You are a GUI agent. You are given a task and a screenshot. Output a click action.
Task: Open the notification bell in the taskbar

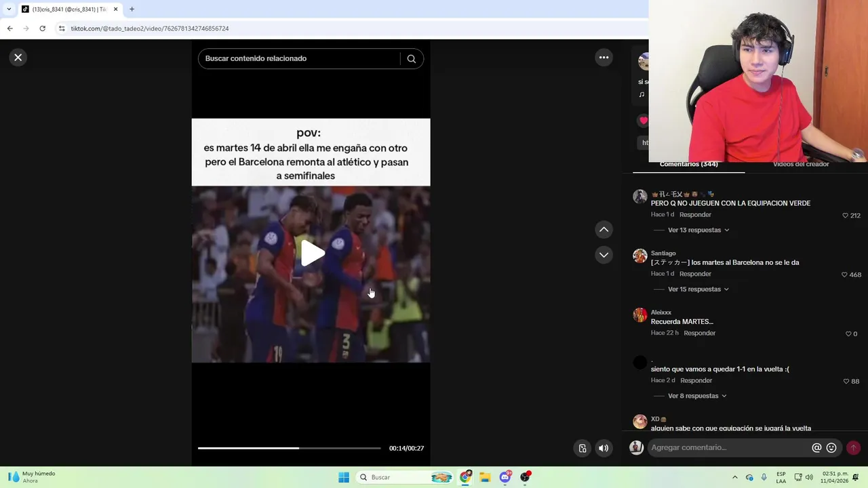click(x=856, y=477)
